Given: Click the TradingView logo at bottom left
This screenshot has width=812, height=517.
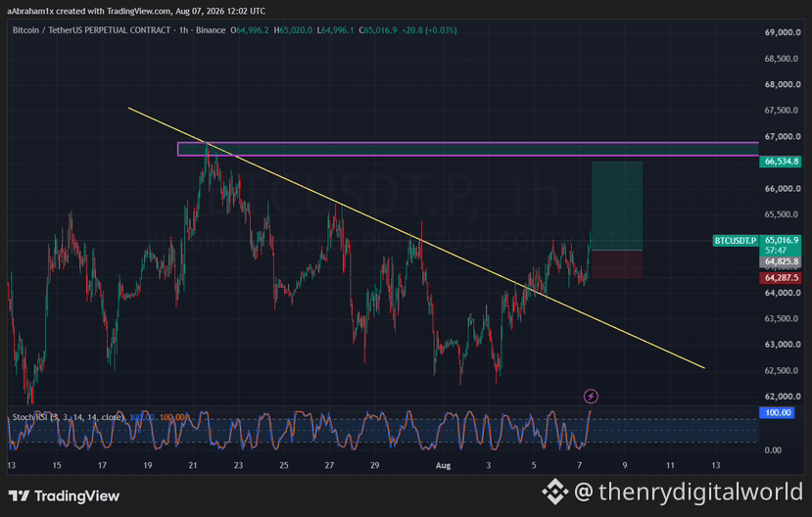Looking at the screenshot, I should pyautogui.click(x=65, y=495).
